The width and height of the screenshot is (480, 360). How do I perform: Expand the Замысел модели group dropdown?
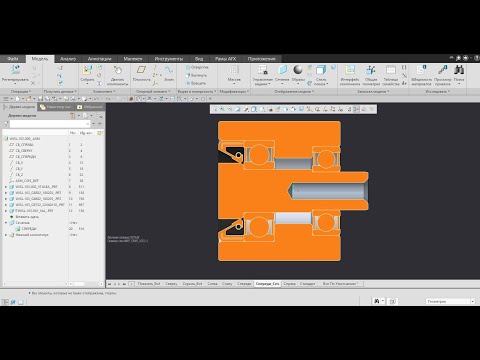(373, 91)
